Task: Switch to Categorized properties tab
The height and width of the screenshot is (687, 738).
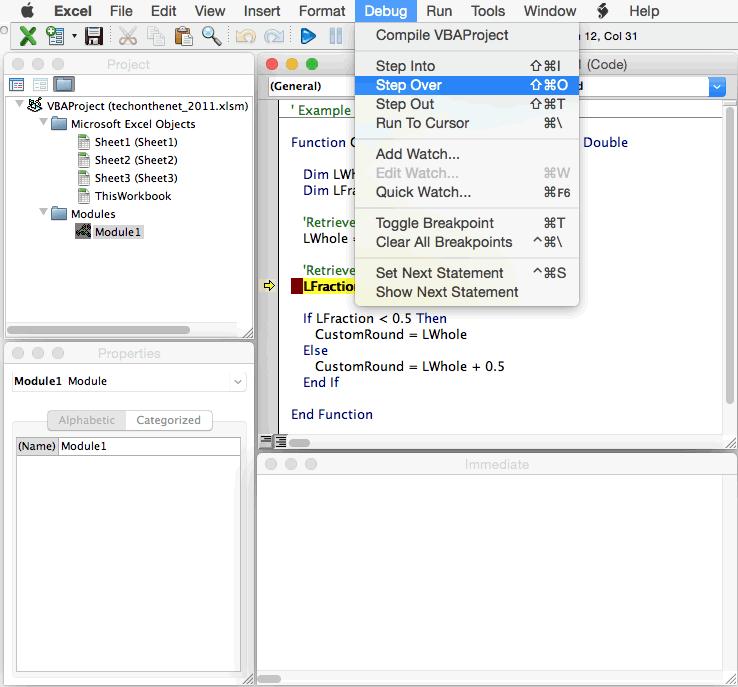Action: tap(168, 420)
